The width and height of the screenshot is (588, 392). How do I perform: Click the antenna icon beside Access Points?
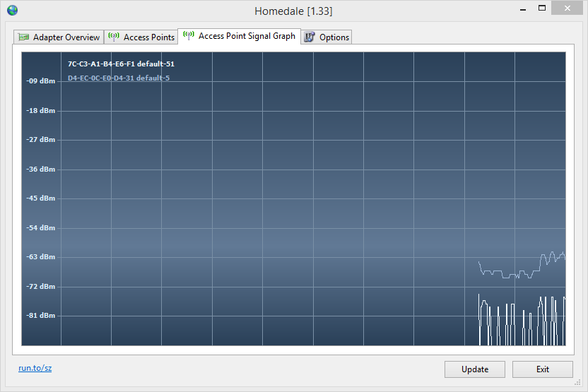pos(114,37)
